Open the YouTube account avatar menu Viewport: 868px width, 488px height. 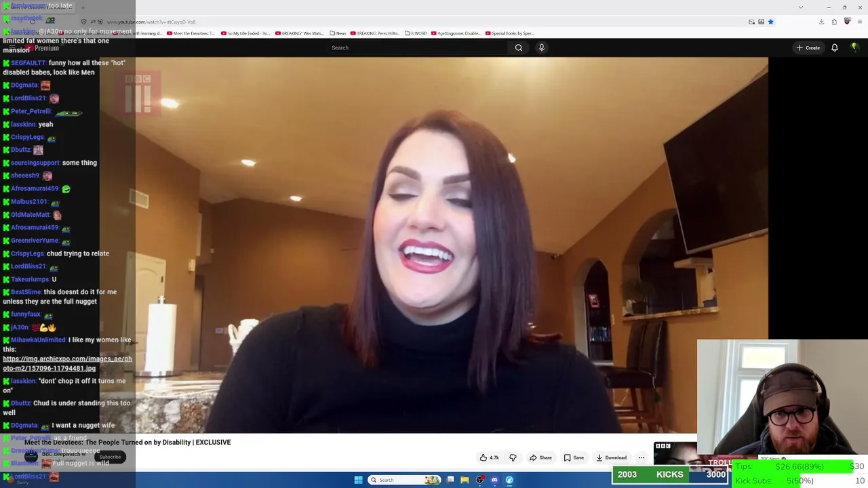click(x=854, y=47)
